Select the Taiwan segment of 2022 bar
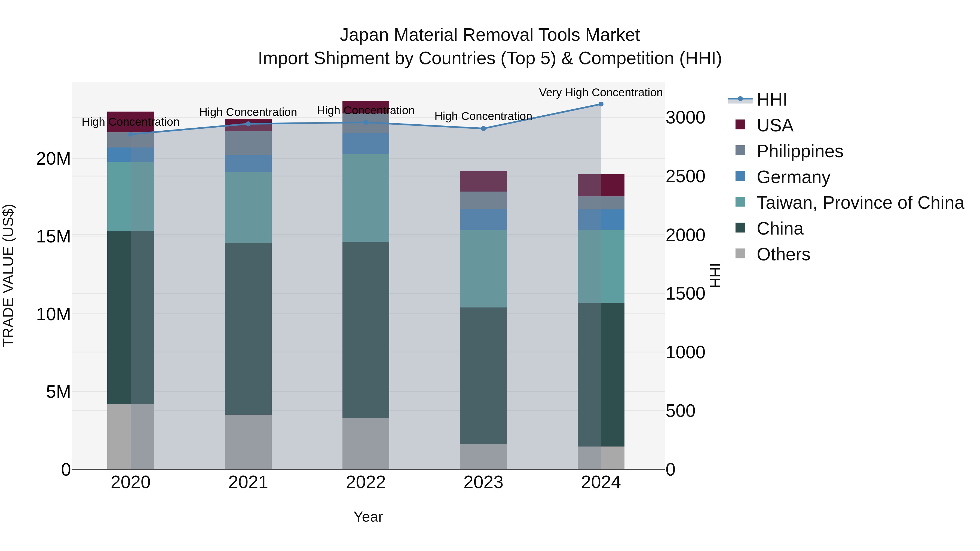 click(x=366, y=198)
